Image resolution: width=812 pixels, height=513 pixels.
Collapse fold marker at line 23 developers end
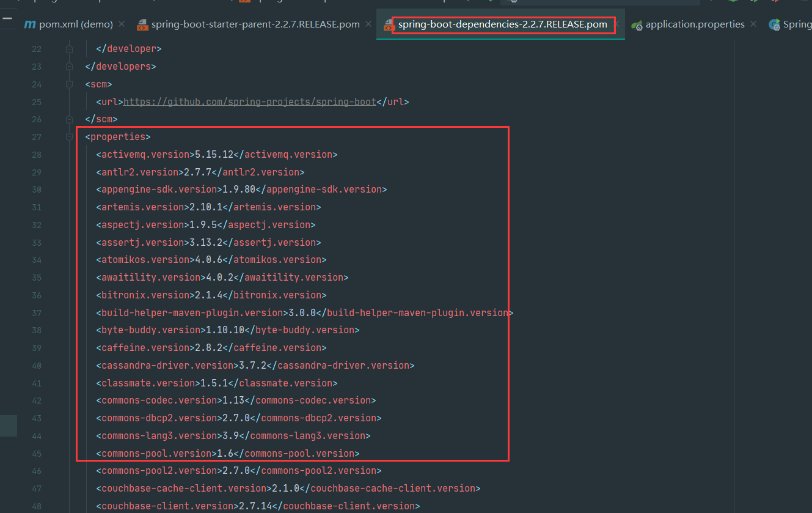point(69,66)
